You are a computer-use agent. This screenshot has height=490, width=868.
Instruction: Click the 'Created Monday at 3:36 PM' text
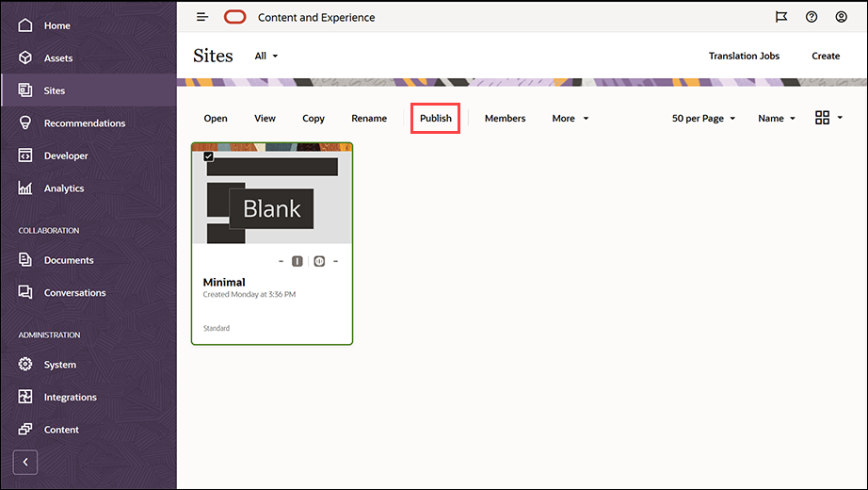[x=249, y=294]
